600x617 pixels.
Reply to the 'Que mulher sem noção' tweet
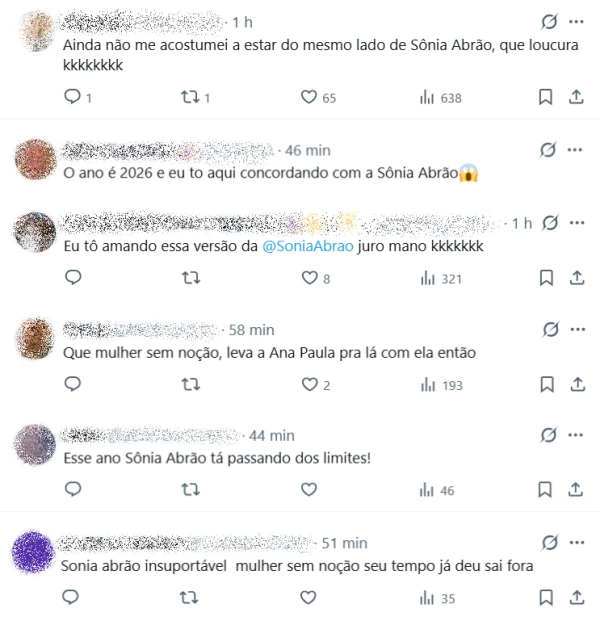73,384
